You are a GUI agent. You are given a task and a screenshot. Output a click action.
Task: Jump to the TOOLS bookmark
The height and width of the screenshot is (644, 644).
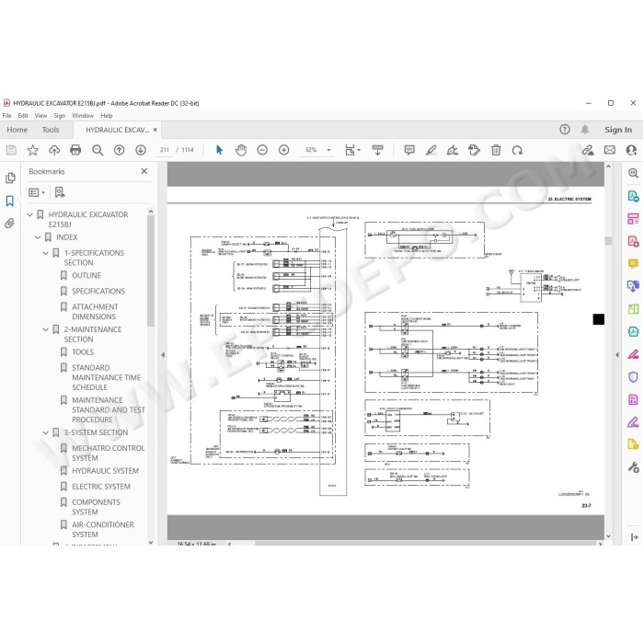pos(83,352)
